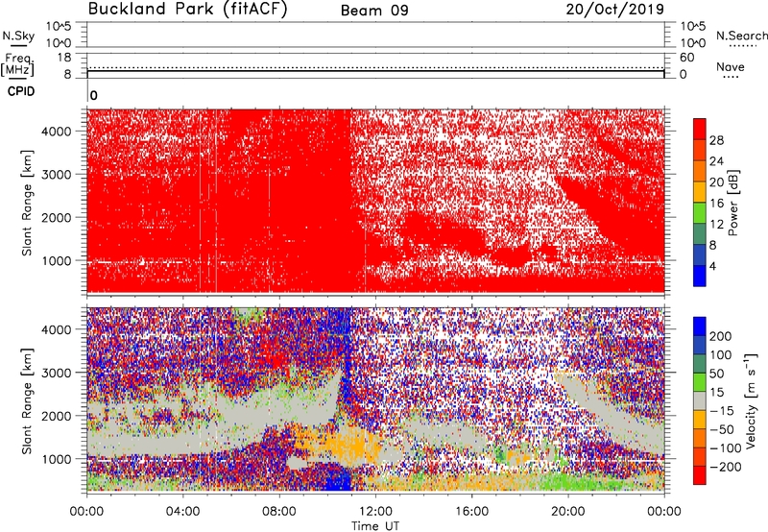Click the 04:00 time axis label
The image size is (768, 532).
182,512
